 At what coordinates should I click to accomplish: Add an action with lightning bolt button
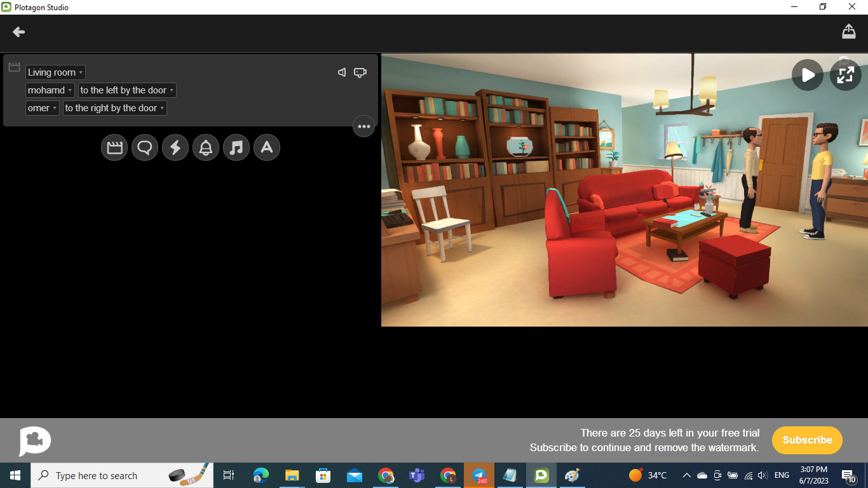coord(175,148)
